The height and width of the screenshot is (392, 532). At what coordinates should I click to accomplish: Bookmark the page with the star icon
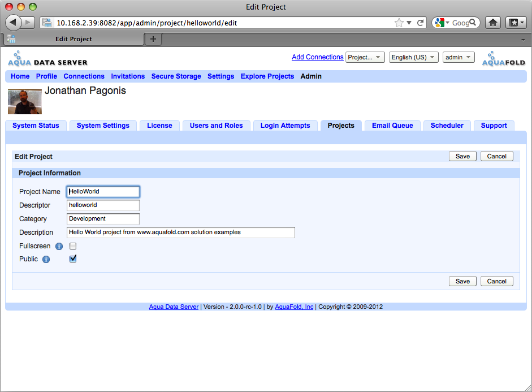[x=399, y=23]
